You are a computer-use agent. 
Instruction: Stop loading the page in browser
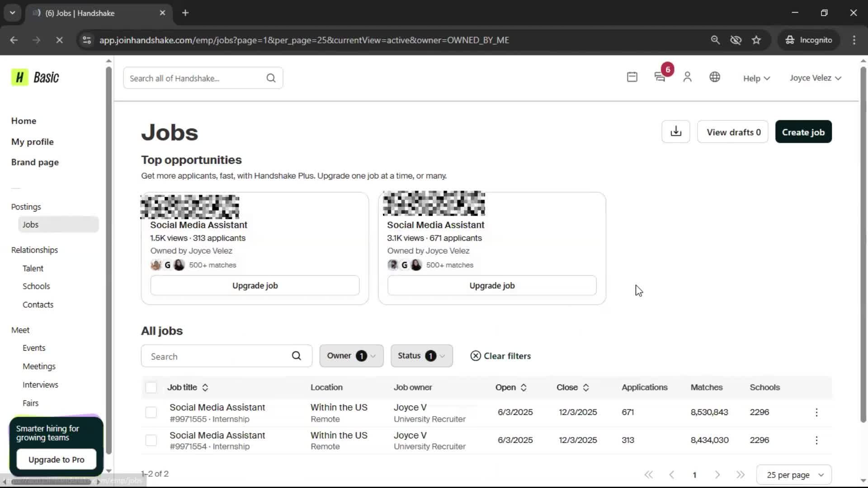pos(59,40)
